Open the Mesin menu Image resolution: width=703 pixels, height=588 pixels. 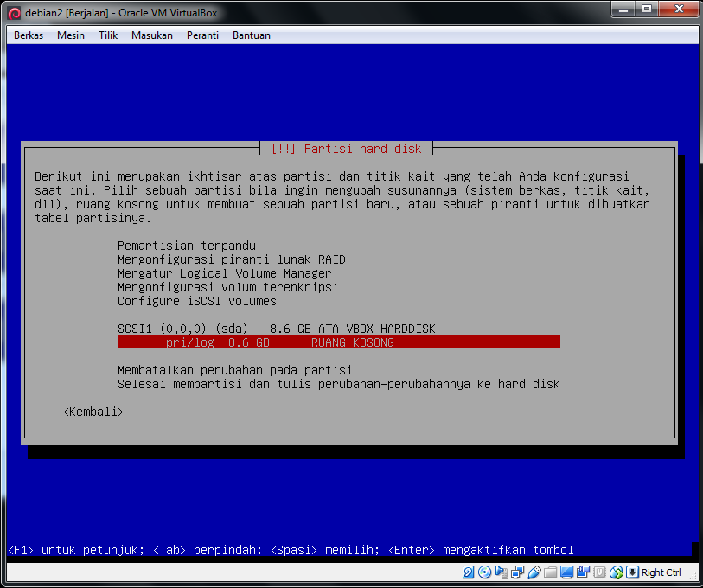[x=71, y=35]
